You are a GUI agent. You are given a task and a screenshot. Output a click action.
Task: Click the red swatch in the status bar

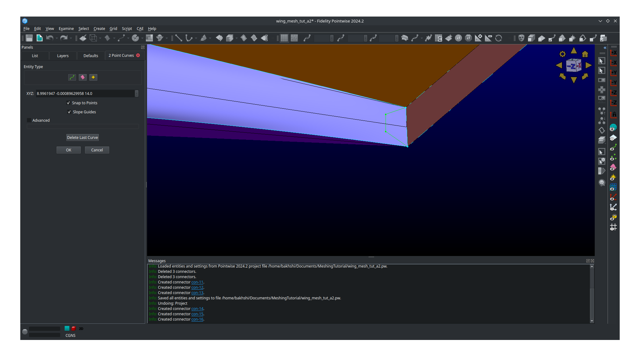tap(73, 328)
